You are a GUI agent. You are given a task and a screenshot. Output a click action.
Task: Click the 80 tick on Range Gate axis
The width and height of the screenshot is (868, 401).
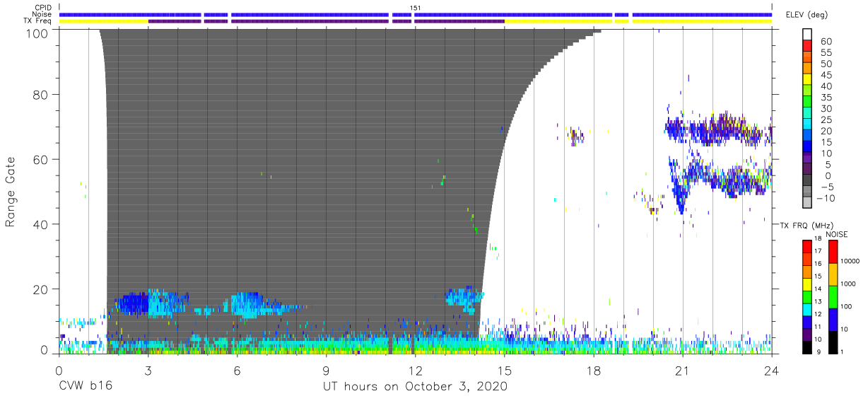40,95
